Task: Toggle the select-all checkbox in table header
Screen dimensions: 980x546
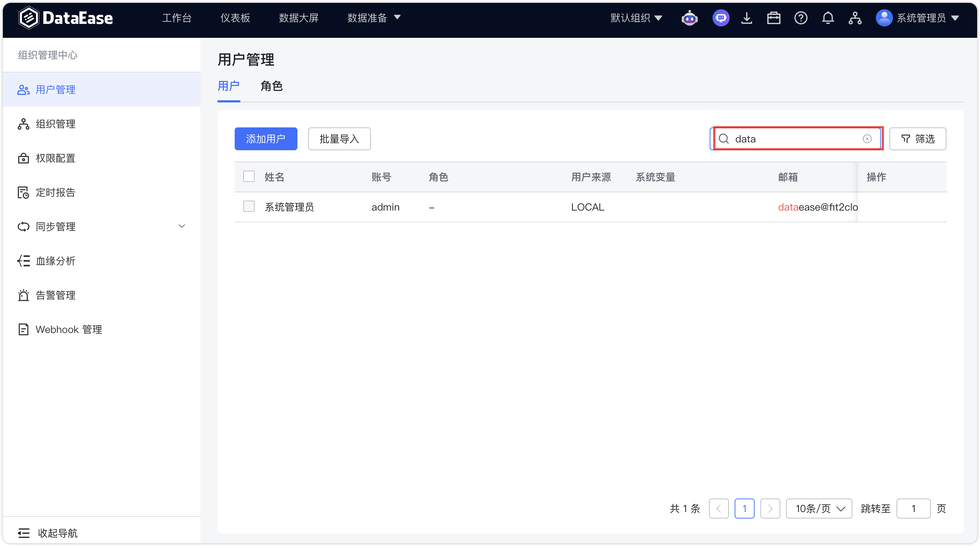Action: (x=249, y=176)
